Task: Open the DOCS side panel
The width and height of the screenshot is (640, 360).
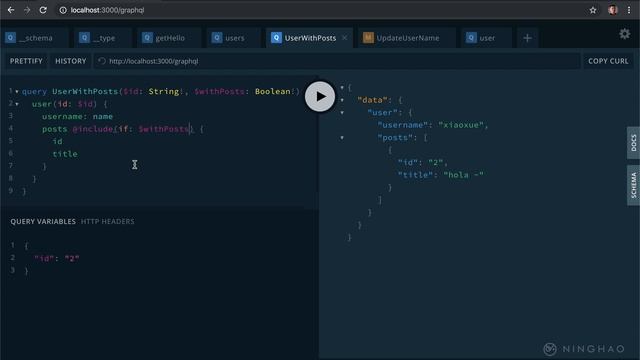Action: click(x=633, y=143)
